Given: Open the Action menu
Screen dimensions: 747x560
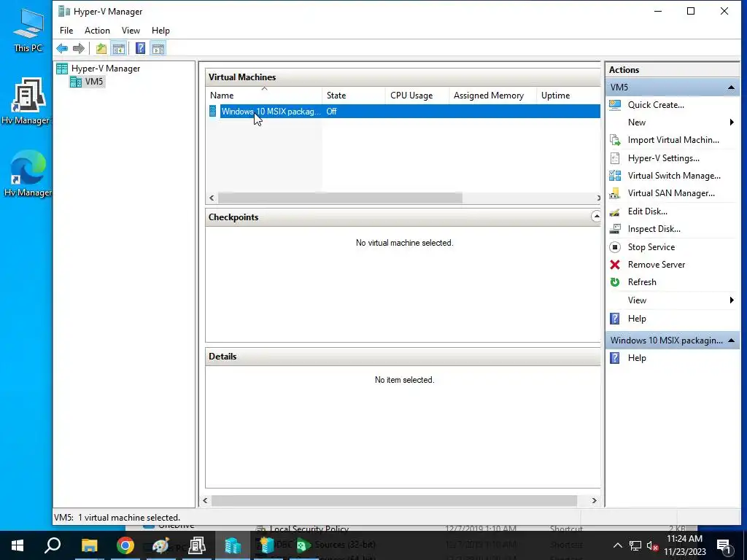Looking at the screenshot, I should pyautogui.click(x=97, y=31).
